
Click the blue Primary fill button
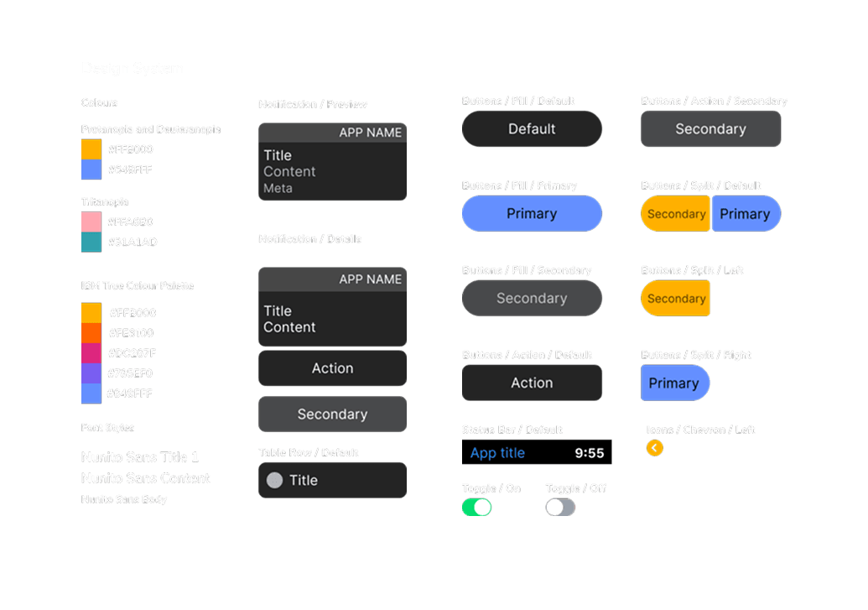(x=532, y=213)
